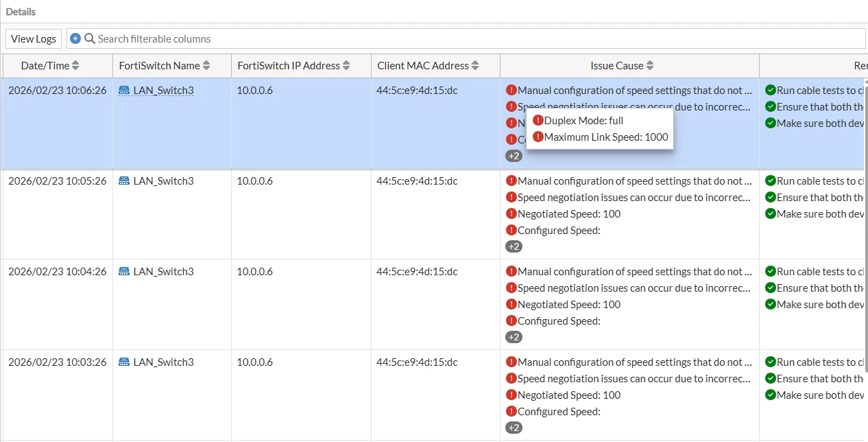Click the Details panel heading
Viewport: 868px width, 442px height.
coord(21,12)
